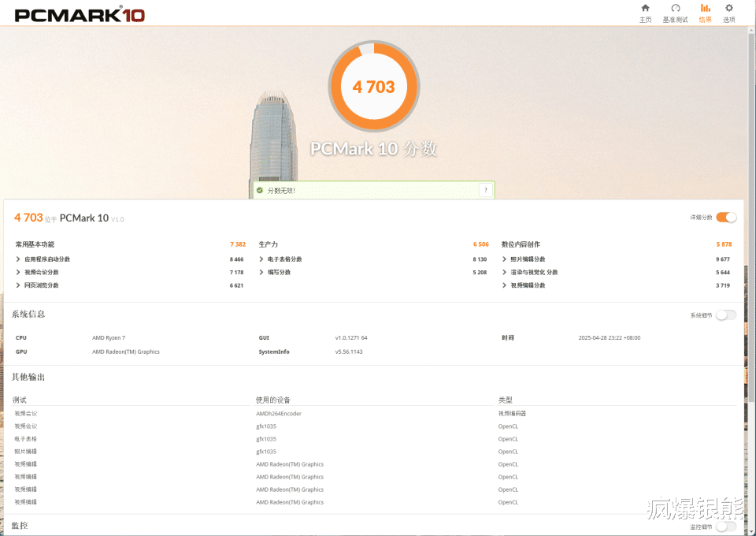Click the 使用的设备 column header
This screenshot has width=756, height=536.
point(273,400)
